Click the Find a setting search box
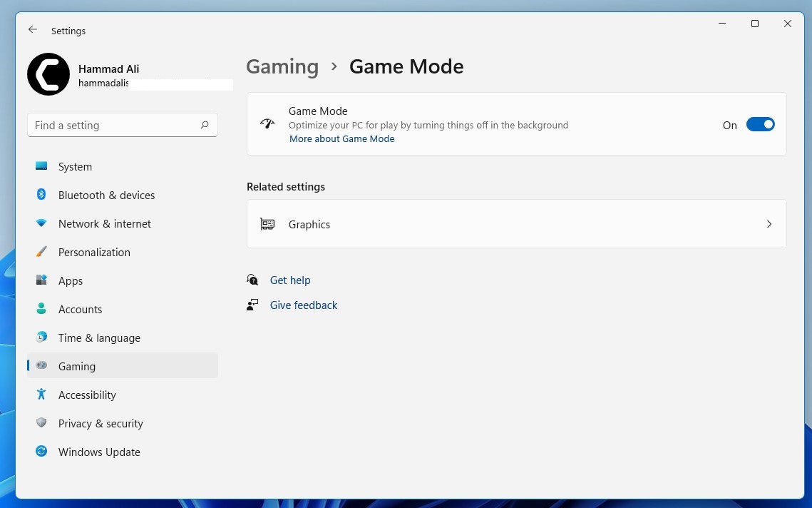 click(x=114, y=125)
